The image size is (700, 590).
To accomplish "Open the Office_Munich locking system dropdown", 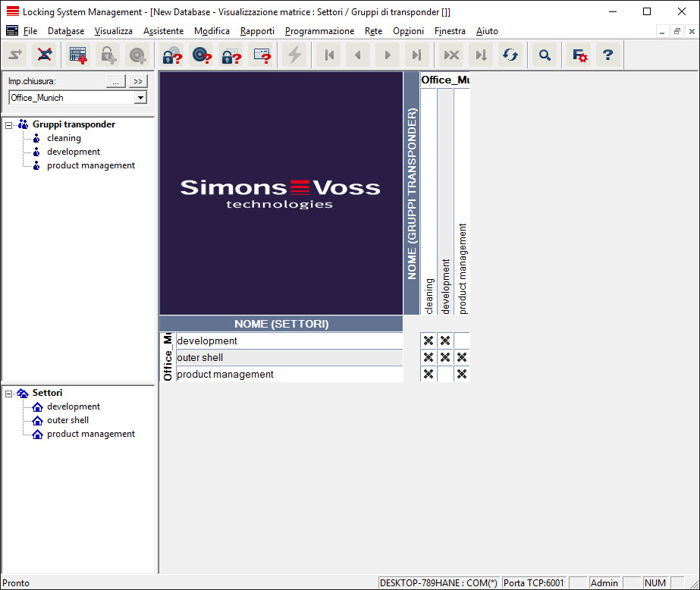I will (x=140, y=98).
